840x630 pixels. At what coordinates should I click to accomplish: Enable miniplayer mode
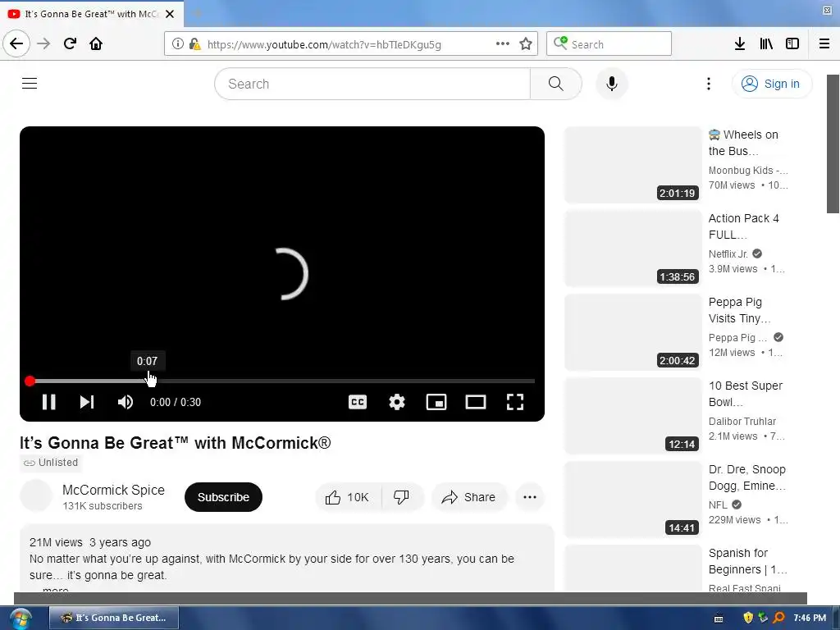436,402
